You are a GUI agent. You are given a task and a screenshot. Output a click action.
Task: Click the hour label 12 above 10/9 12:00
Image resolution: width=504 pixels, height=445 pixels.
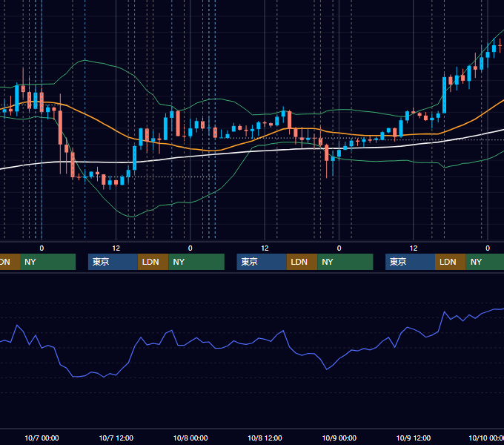[414, 248]
